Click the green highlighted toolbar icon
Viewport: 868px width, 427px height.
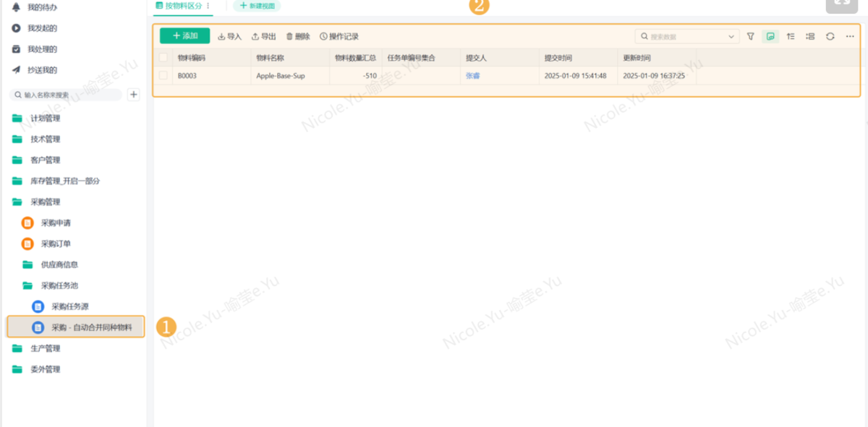[770, 36]
